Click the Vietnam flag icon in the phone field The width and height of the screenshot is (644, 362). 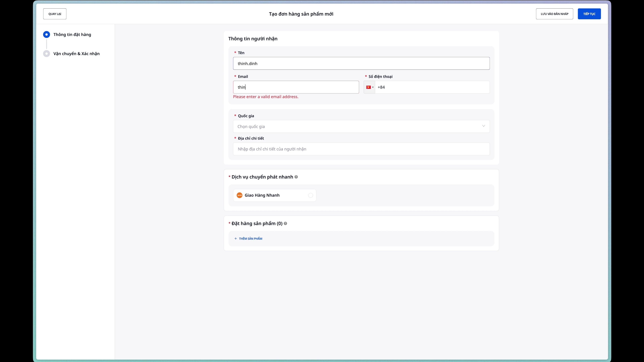click(368, 87)
